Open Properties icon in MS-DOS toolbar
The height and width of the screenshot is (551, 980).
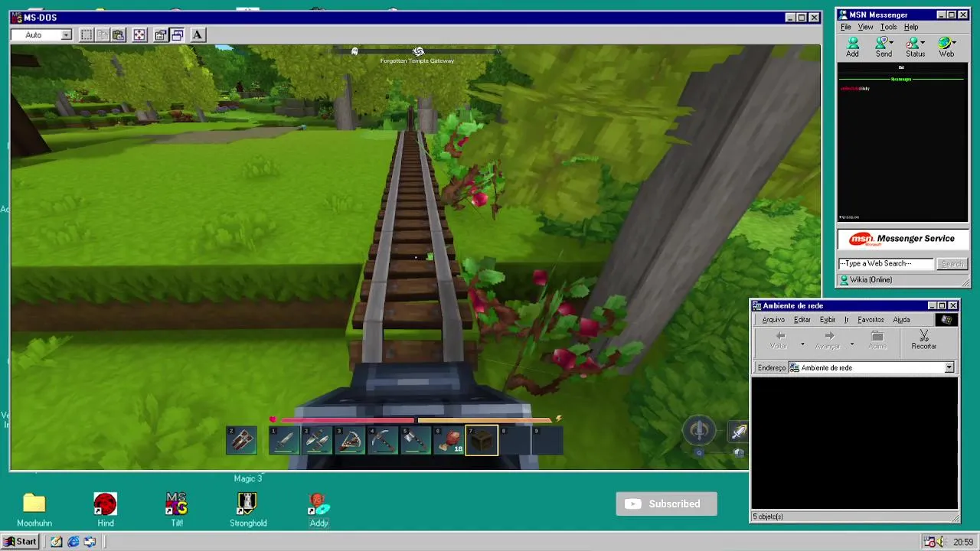click(160, 34)
